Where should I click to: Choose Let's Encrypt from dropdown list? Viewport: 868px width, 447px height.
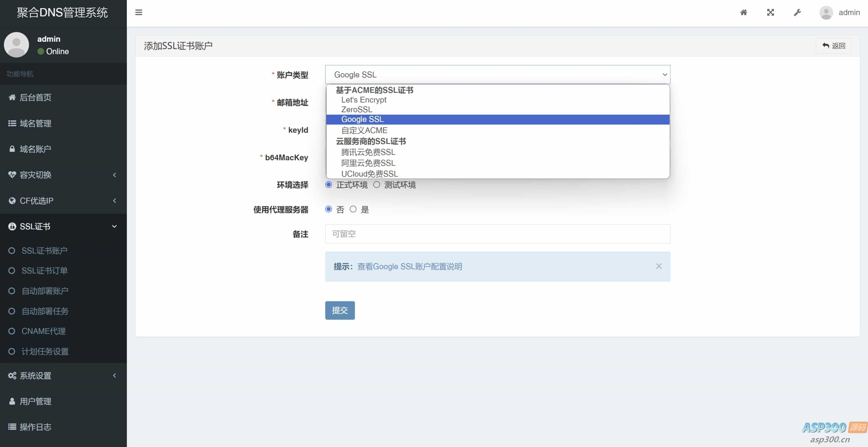[363, 100]
